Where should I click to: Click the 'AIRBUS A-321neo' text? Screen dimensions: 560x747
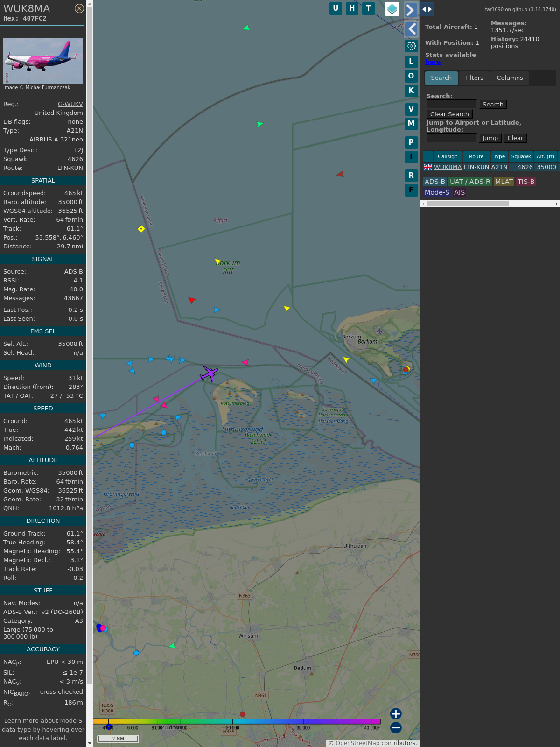[56, 140]
